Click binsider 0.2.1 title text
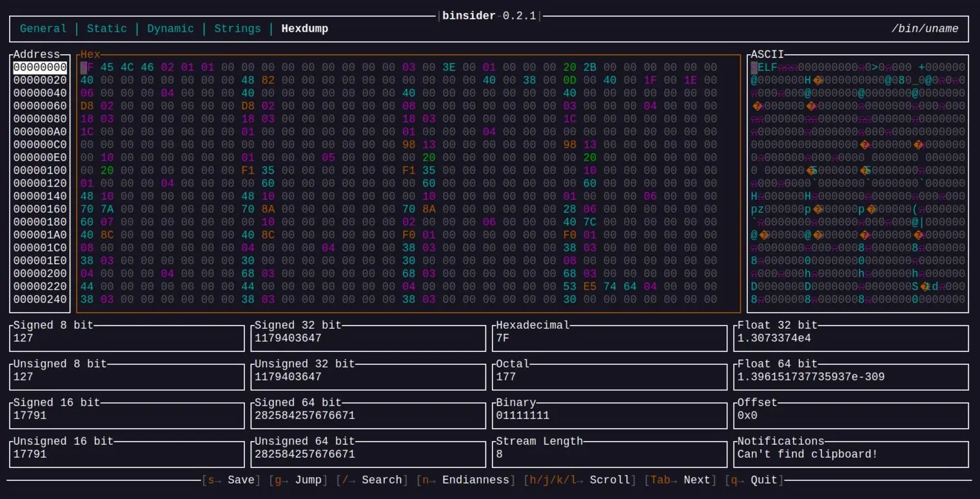Screen dimensions: 980x499 point(489,15)
